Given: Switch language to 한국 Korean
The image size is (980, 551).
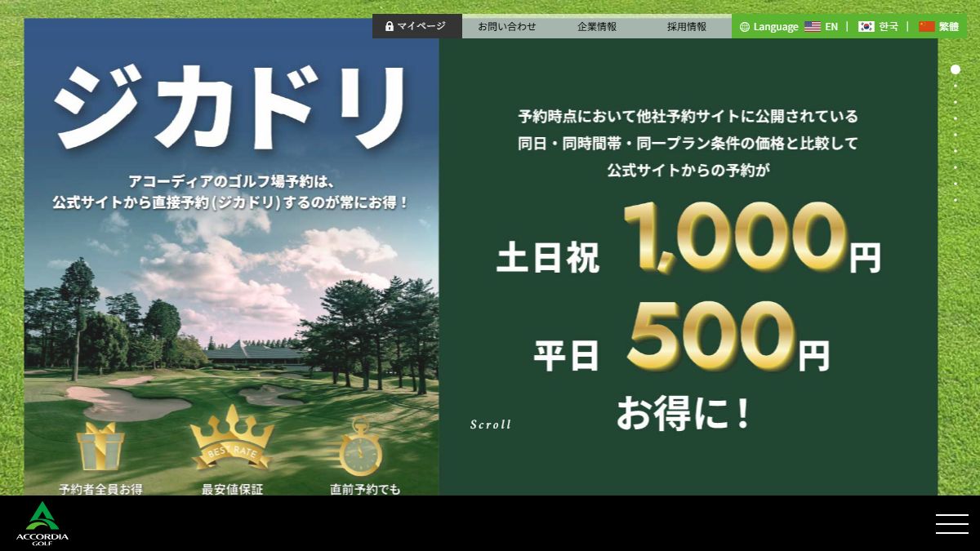Looking at the screenshot, I should coord(878,26).
